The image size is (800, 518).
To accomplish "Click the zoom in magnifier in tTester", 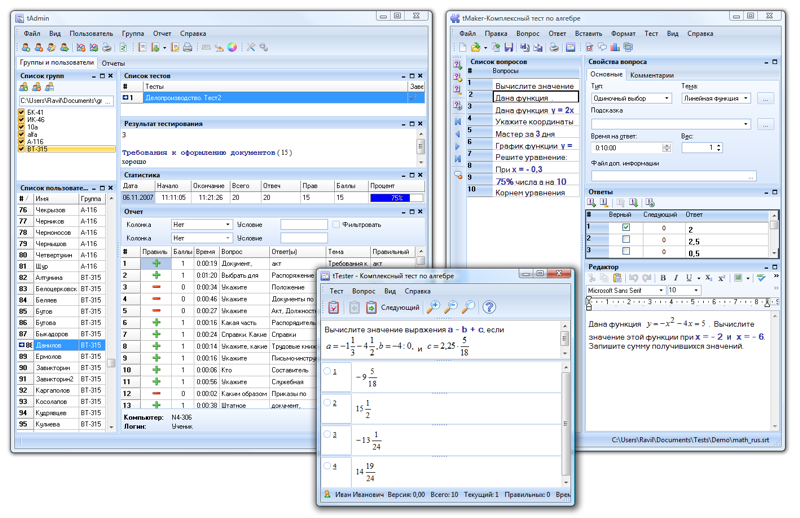I will [433, 308].
